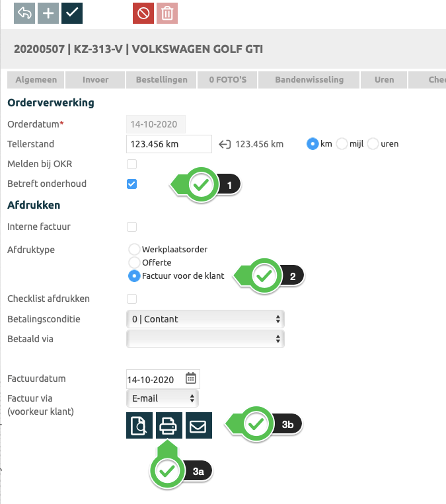Image resolution: width=446 pixels, height=504 pixels.
Task: Click the back arrow icon in toolbar
Action: pyautogui.click(x=24, y=13)
